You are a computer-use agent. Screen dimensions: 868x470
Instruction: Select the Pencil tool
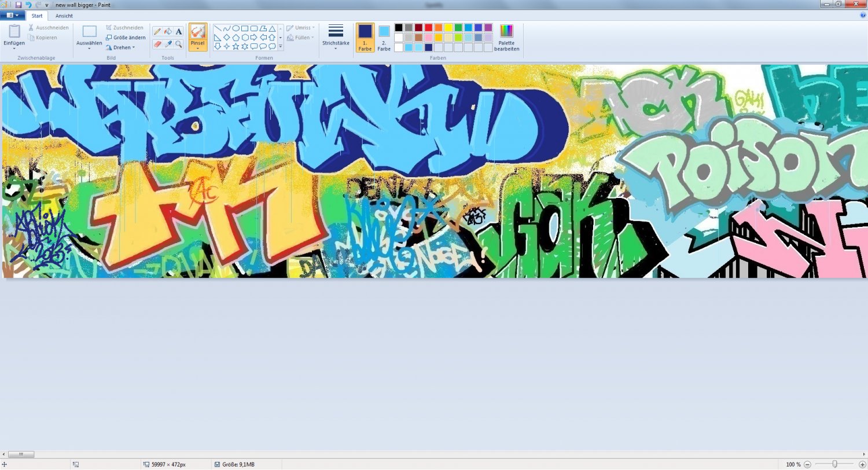[157, 31]
